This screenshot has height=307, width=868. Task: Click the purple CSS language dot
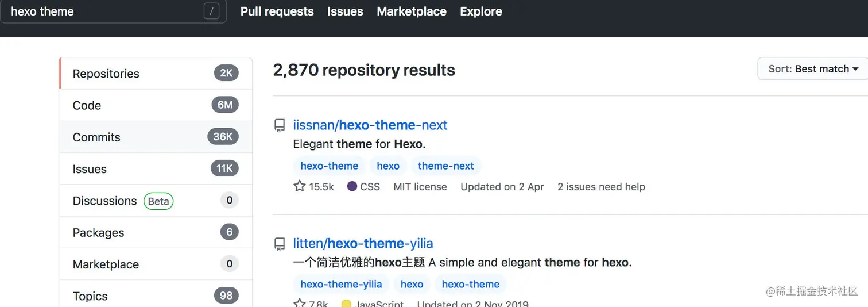[352, 186]
